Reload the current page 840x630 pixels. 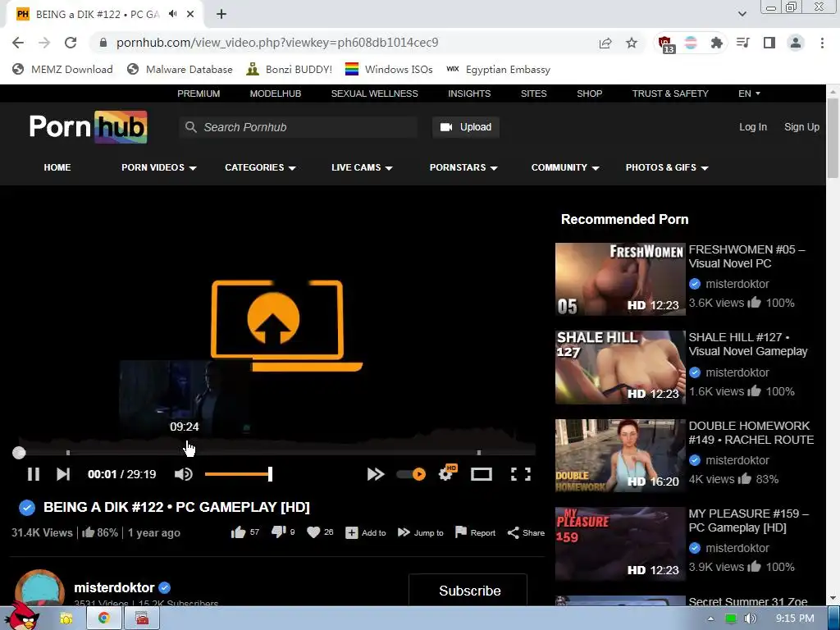(x=71, y=43)
